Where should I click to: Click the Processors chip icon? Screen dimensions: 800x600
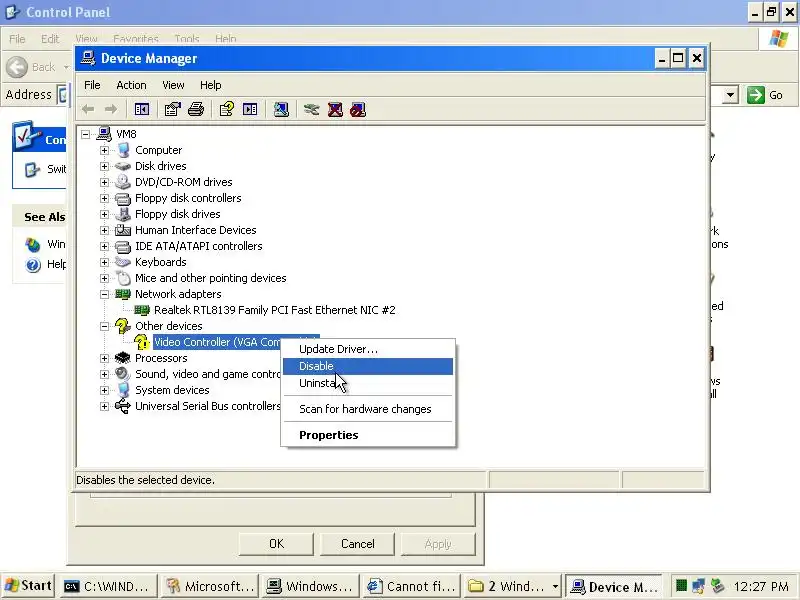pos(123,358)
